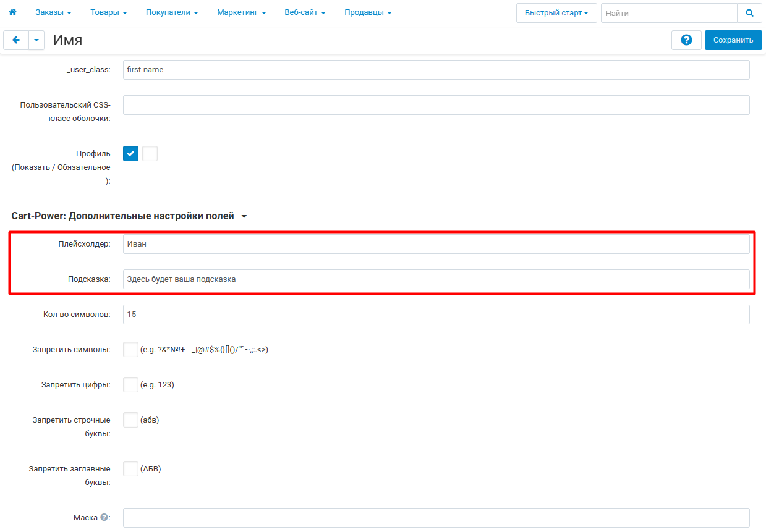Collapse Cart-Power: Дополнительные настройки полей section
Screen dimensions: 766x532
pyautogui.click(x=129, y=216)
